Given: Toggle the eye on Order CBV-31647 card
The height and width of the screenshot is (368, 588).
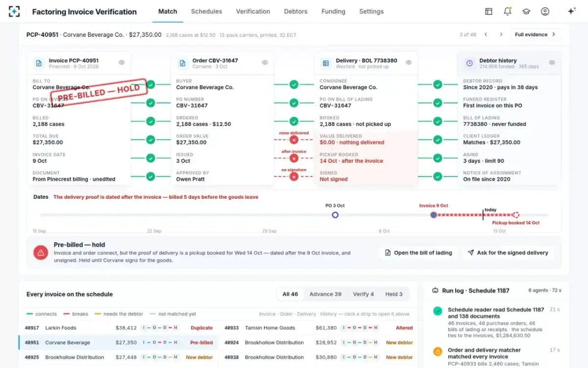Looking at the screenshot, I should coord(265,62).
